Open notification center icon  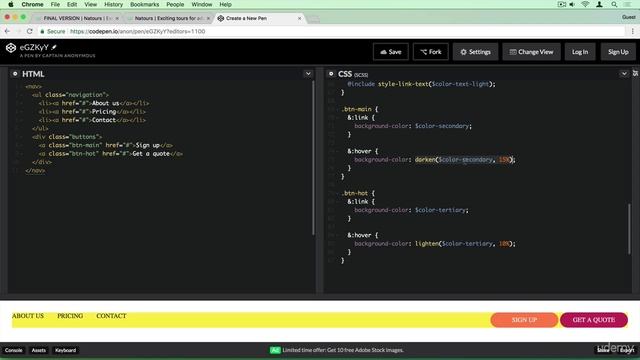[627, 4]
